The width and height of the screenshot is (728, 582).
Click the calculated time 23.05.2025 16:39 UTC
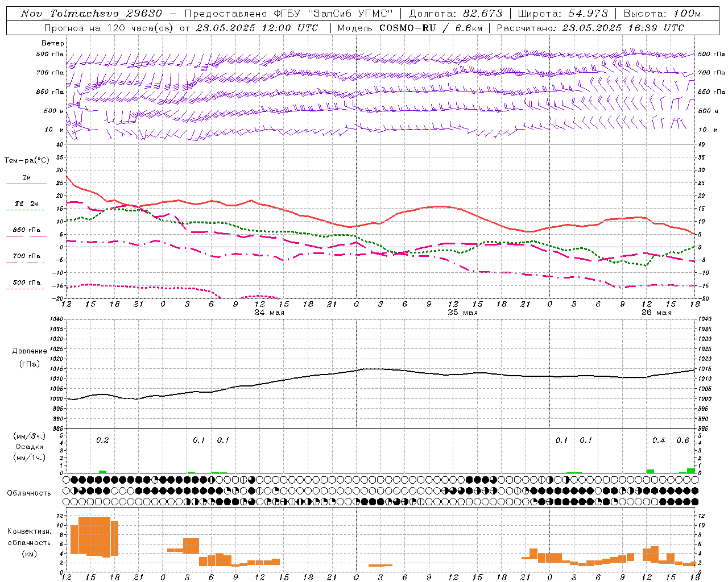pos(623,28)
